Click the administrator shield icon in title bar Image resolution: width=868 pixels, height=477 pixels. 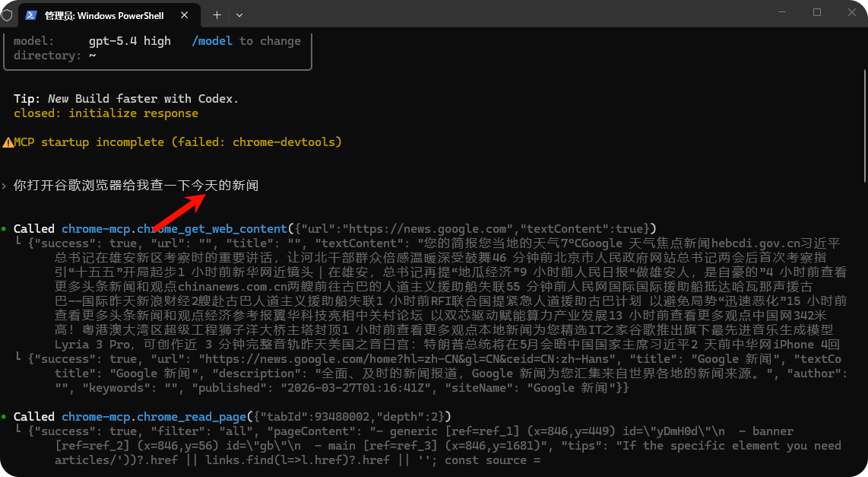[x=6, y=14]
